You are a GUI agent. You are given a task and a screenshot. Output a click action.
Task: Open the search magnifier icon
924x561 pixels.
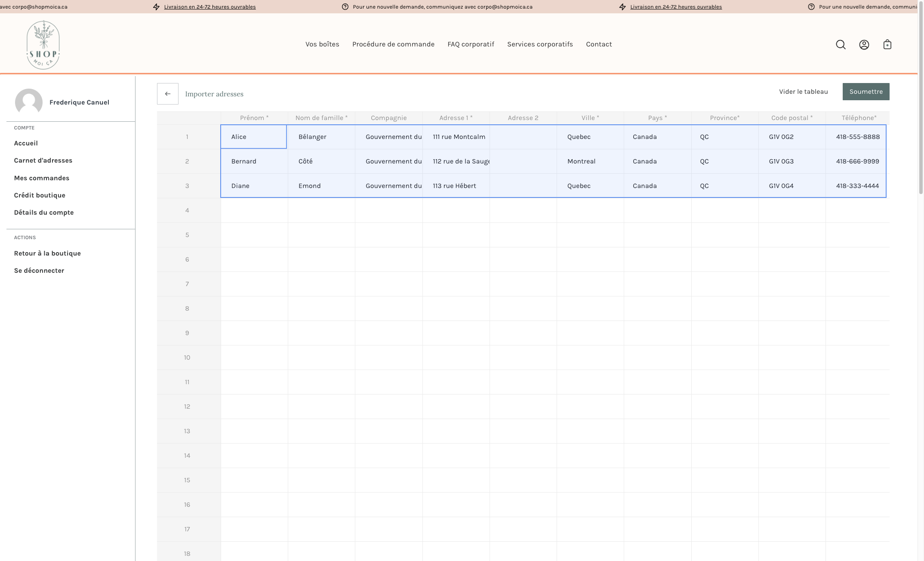pyautogui.click(x=841, y=45)
